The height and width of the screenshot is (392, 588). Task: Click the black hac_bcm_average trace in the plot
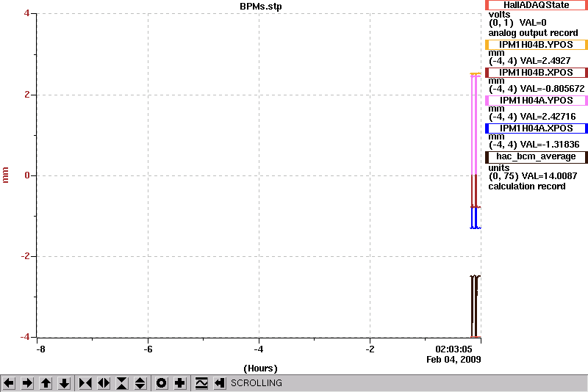[475, 307]
